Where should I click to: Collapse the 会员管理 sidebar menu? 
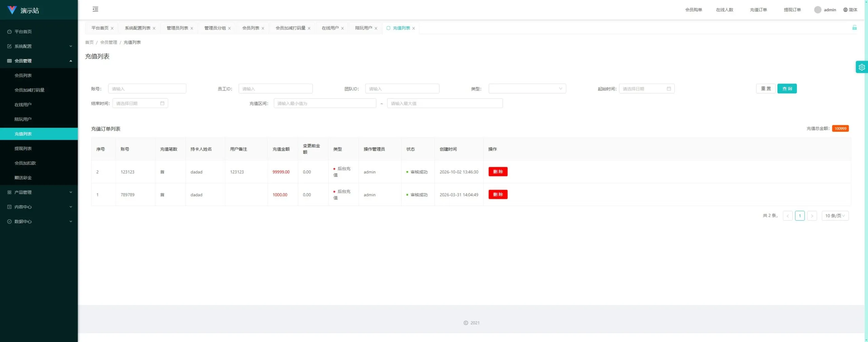tap(39, 61)
